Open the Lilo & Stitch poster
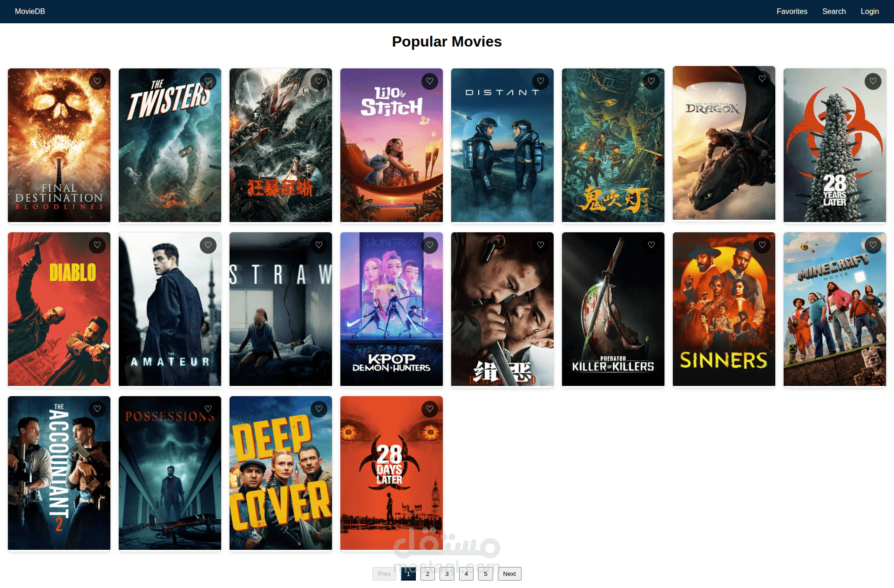This screenshot has width=894, height=588. point(392,145)
